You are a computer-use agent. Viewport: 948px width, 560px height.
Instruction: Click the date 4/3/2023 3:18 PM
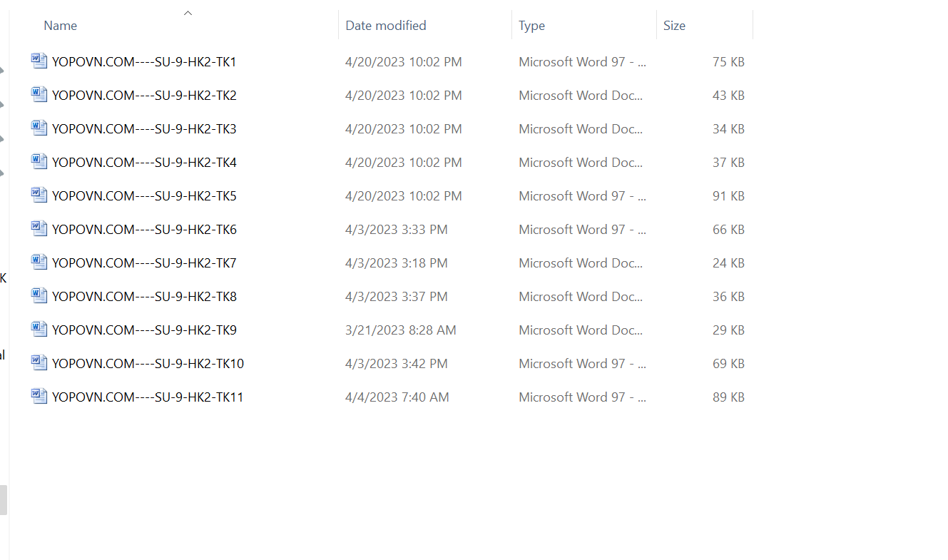397,263
